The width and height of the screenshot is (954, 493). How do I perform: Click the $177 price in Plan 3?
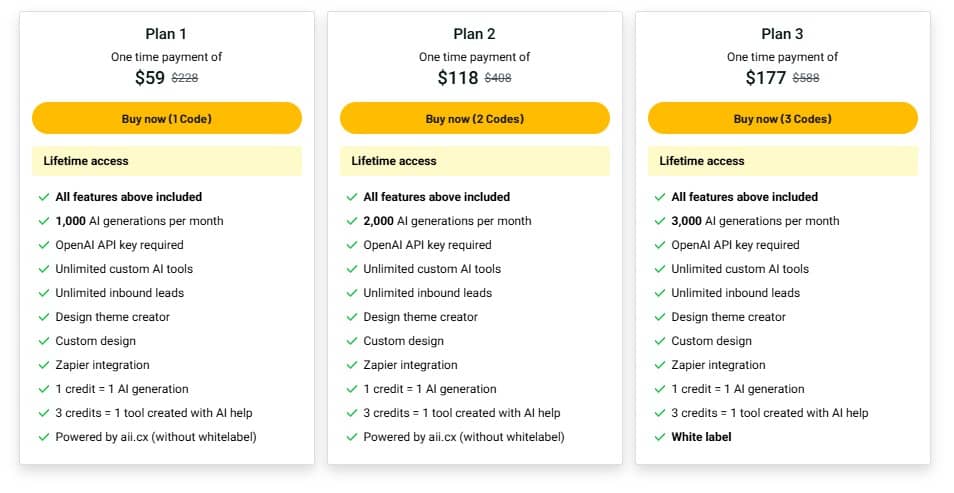click(x=766, y=77)
